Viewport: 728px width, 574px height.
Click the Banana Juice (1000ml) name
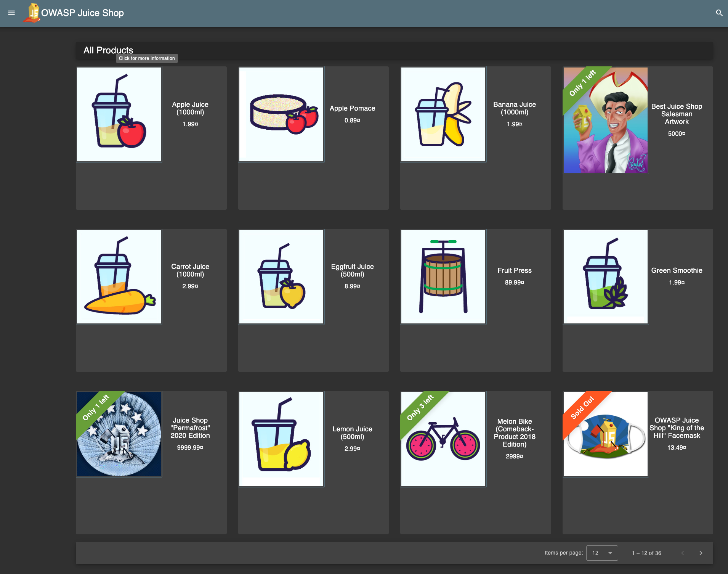click(515, 108)
